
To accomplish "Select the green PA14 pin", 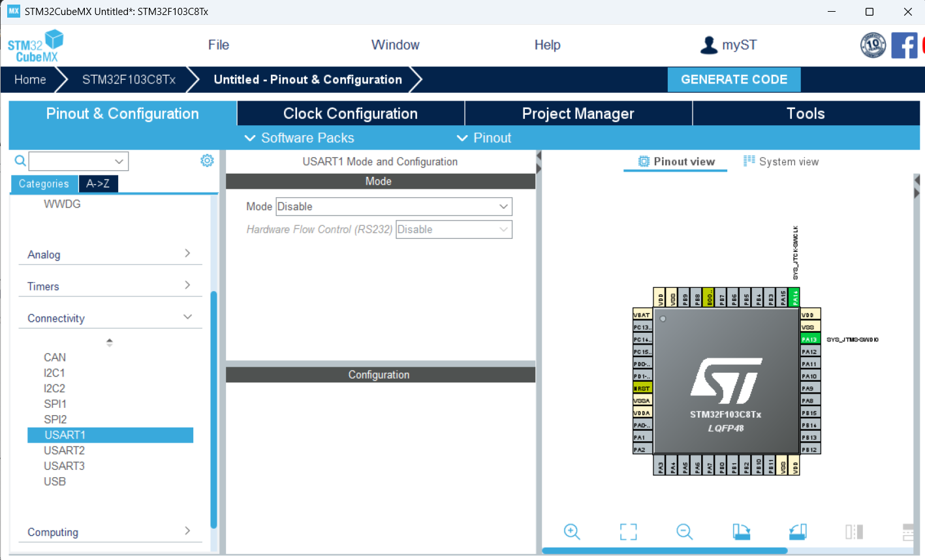I will tap(794, 298).
